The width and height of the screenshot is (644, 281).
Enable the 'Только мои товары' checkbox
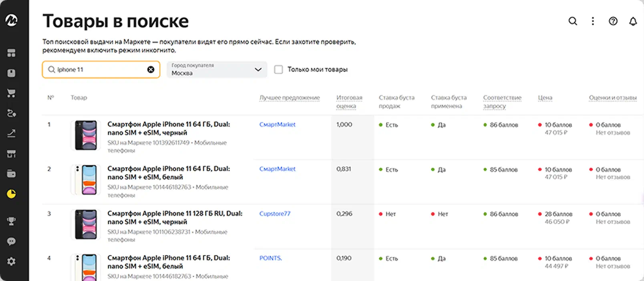(278, 70)
